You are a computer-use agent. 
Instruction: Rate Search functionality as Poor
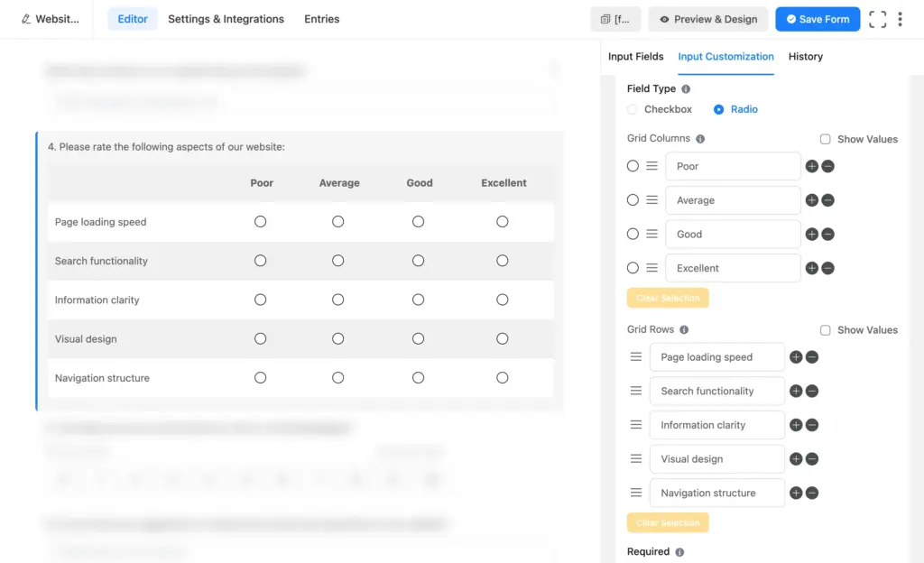point(260,261)
